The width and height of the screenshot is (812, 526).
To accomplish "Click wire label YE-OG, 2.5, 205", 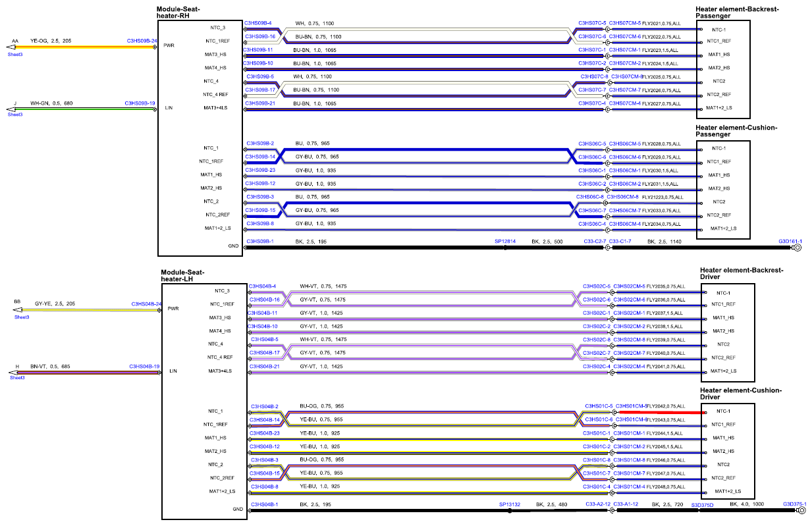I will coord(51,41).
